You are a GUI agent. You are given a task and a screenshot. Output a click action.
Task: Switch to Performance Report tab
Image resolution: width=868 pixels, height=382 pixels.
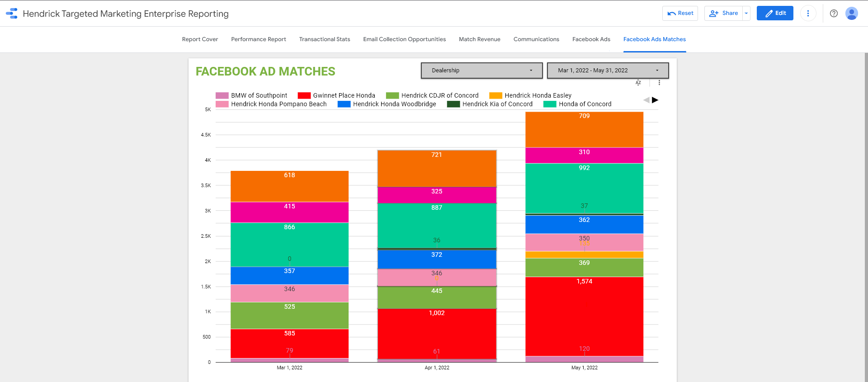[x=259, y=39]
